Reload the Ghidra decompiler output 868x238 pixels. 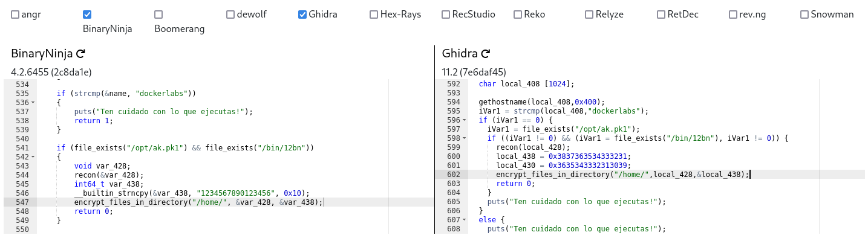click(x=485, y=54)
